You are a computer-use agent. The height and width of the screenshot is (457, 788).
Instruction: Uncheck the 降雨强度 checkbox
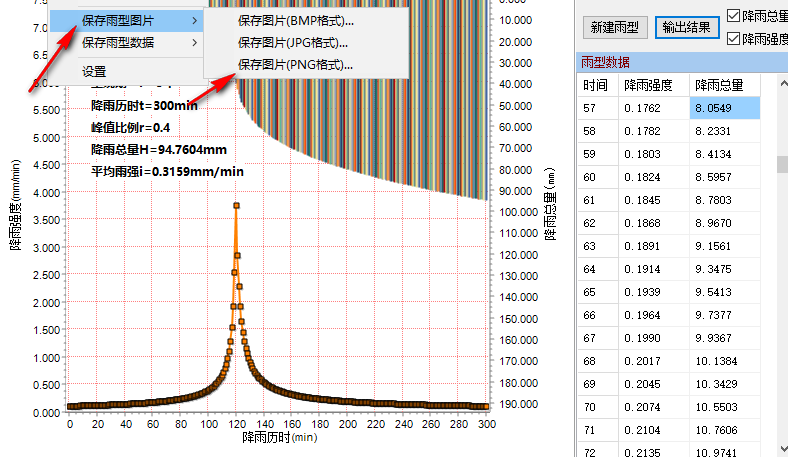point(734,38)
